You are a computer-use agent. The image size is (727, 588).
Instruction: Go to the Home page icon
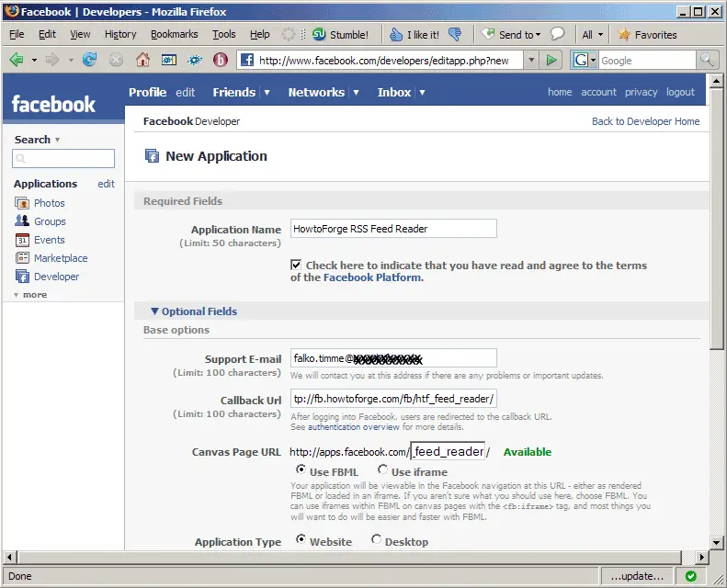coord(142,60)
